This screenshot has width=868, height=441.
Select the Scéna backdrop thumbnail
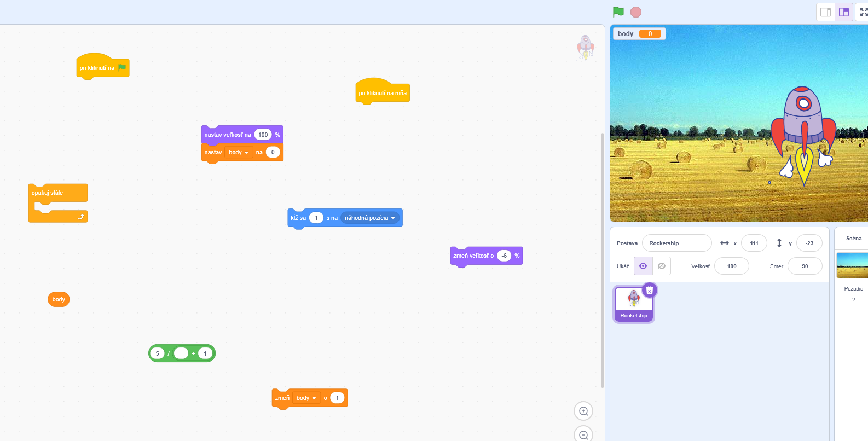(853, 265)
